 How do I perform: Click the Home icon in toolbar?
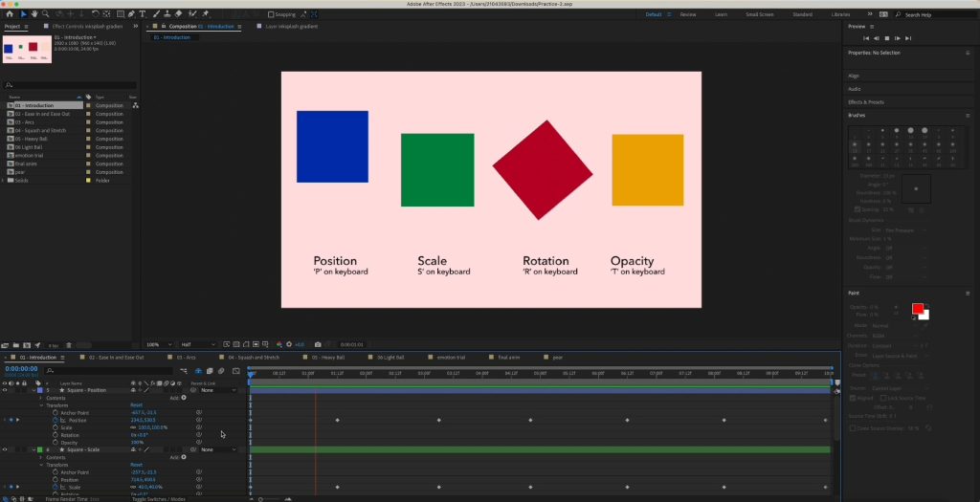(x=10, y=14)
